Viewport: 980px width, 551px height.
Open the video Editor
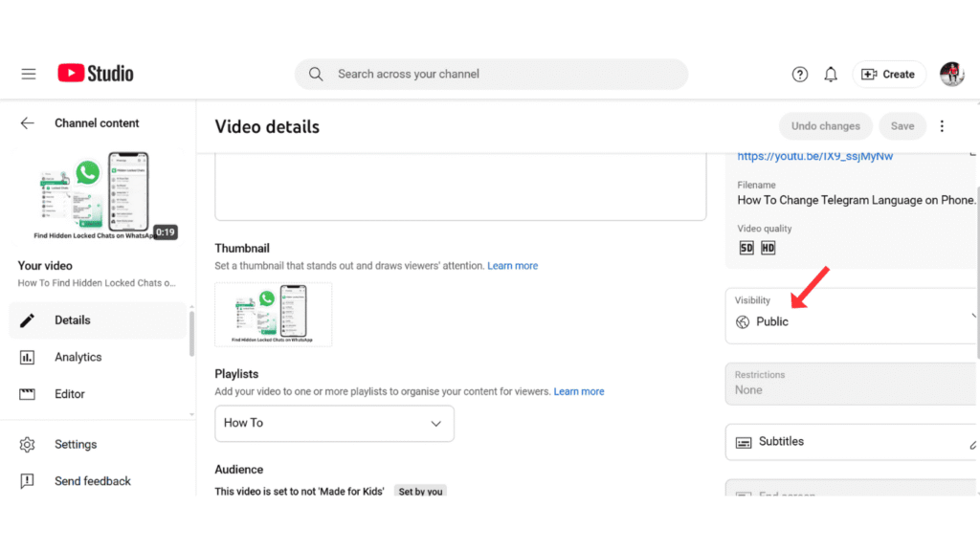(72, 393)
